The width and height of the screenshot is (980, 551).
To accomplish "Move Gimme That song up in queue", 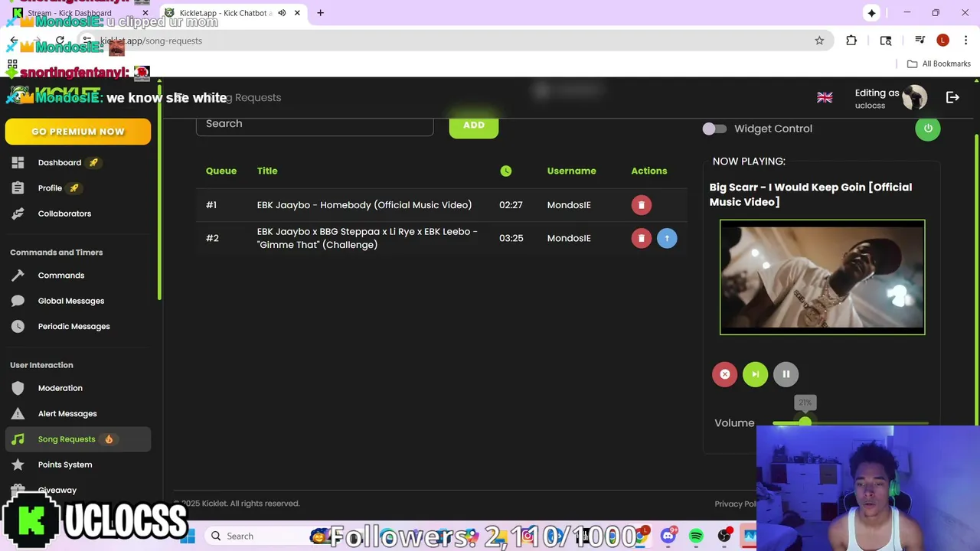I will click(667, 238).
